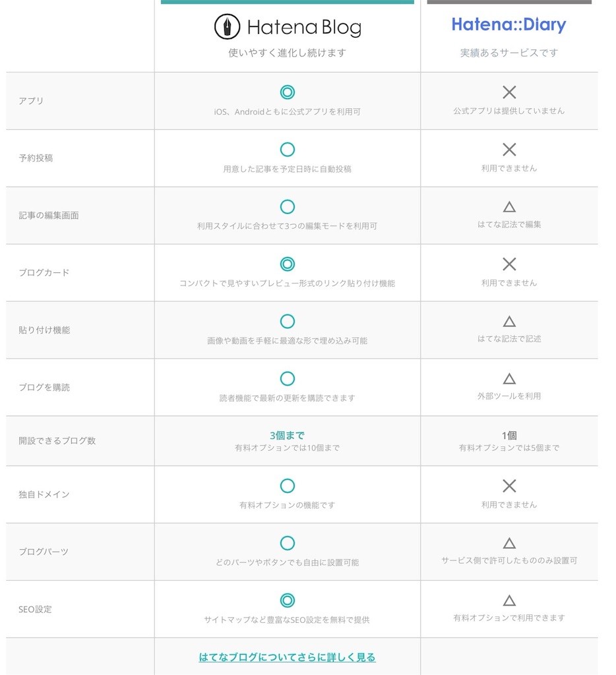
Task: Select the アプリ row label
Action: coord(31,101)
